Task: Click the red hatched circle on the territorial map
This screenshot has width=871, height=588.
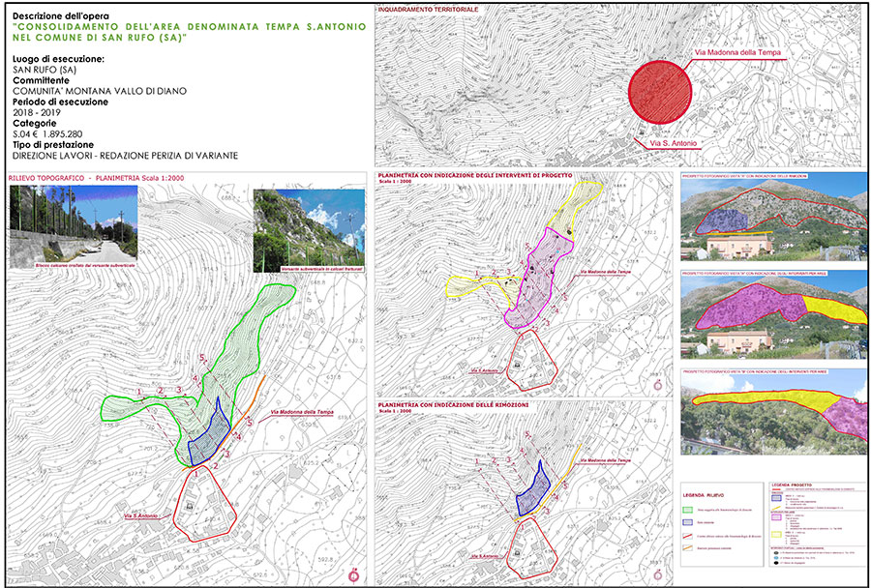Action: tap(660, 92)
